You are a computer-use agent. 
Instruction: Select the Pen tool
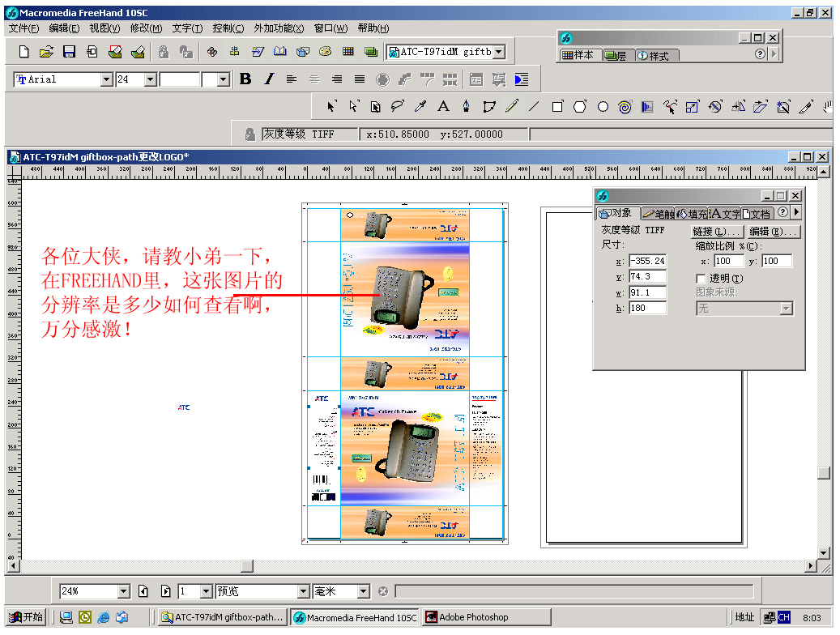coord(466,107)
